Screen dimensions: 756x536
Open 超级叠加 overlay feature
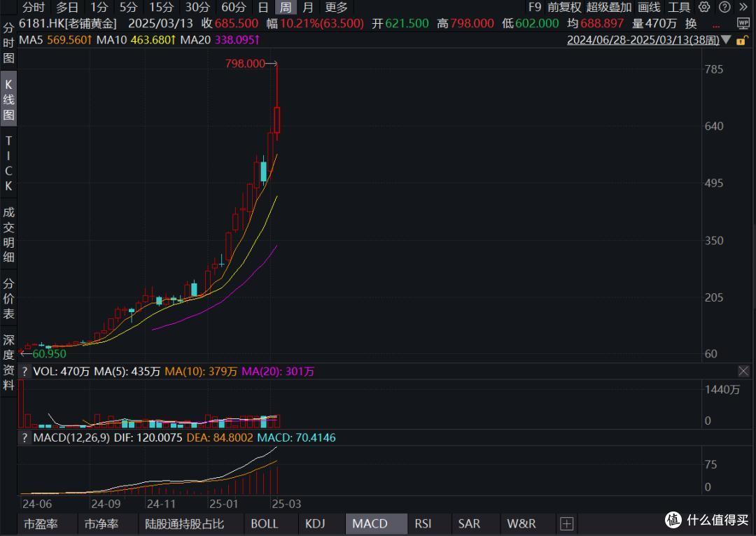[x=609, y=7]
